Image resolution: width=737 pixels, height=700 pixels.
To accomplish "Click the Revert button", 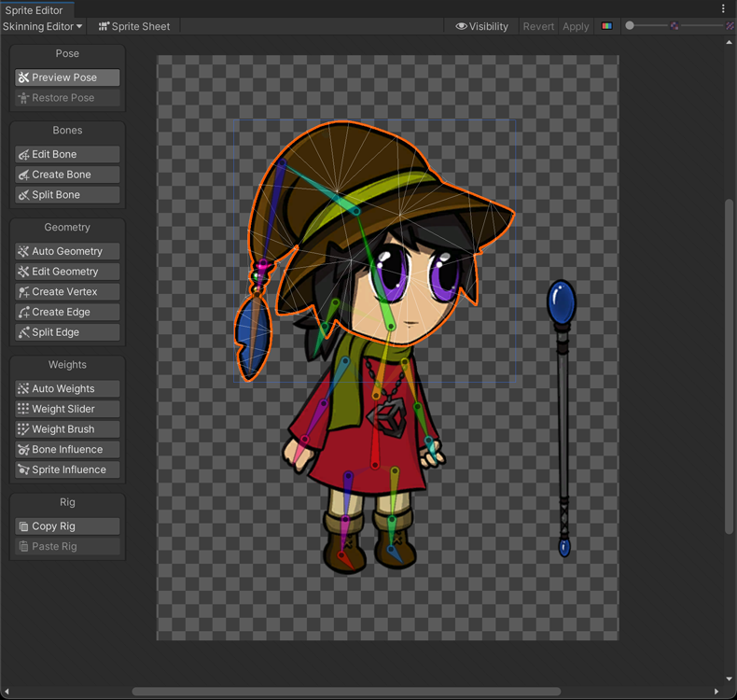I will 538,26.
